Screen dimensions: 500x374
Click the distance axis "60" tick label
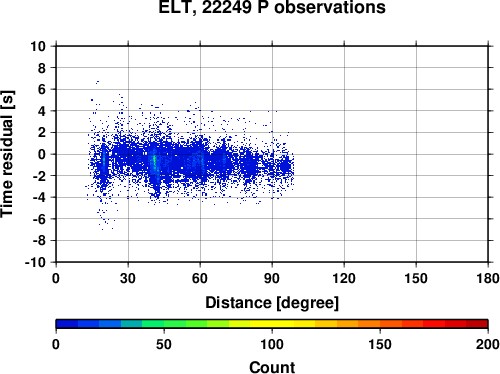tap(200, 278)
